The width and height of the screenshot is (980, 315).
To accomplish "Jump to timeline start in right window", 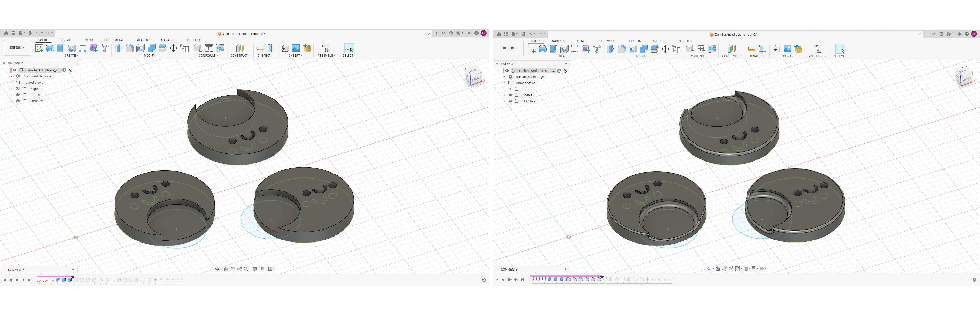I will tap(497, 280).
